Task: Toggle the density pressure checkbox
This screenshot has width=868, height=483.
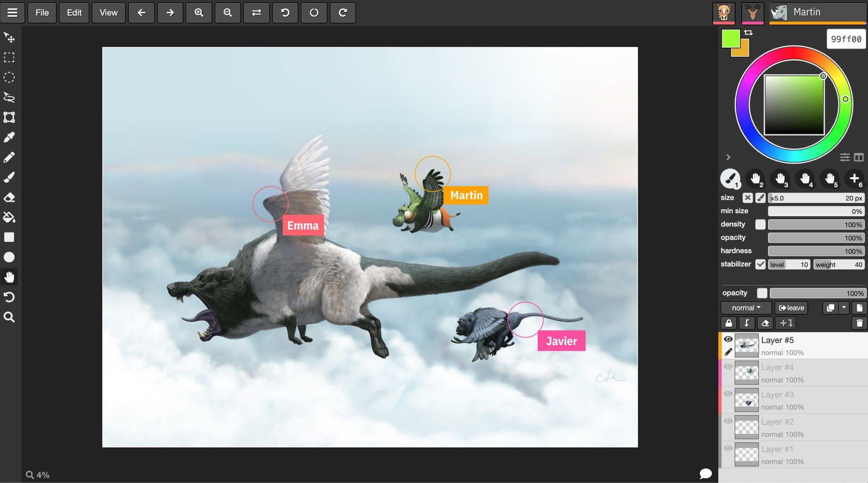Action: point(760,224)
